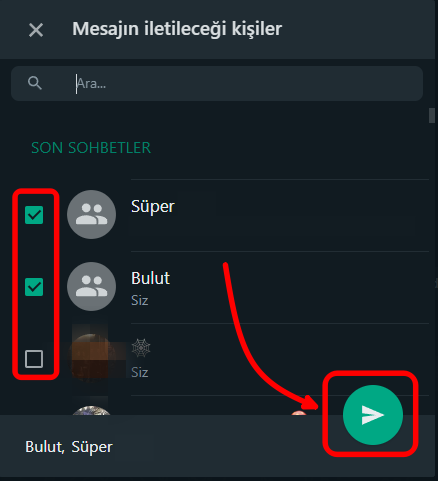This screenshot has width=438, height=481.
Task: Uncheck the Bulut group checkbox
Action: pos(34,287)
